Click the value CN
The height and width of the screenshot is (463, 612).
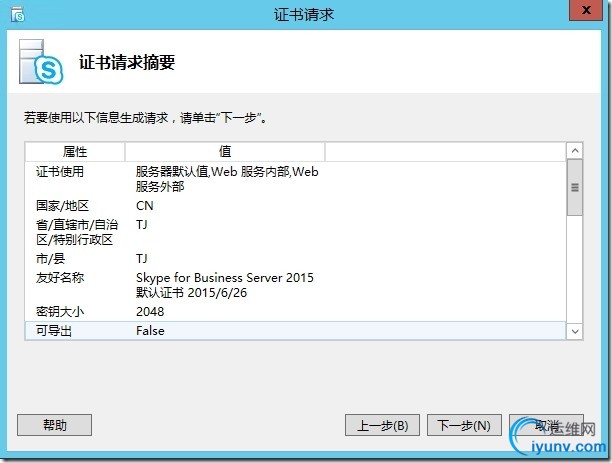145,206
